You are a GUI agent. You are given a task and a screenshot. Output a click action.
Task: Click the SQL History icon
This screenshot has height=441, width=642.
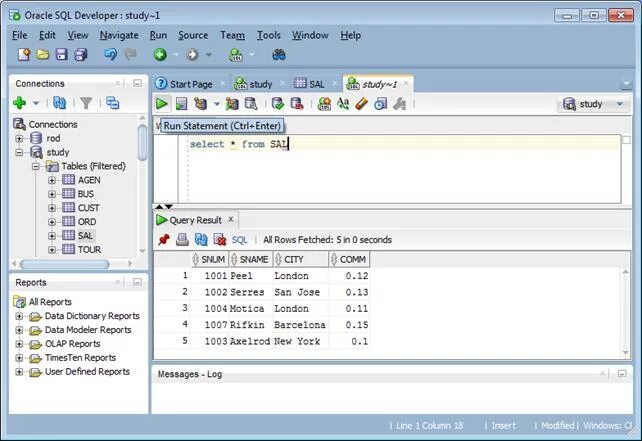click(380, 104)
